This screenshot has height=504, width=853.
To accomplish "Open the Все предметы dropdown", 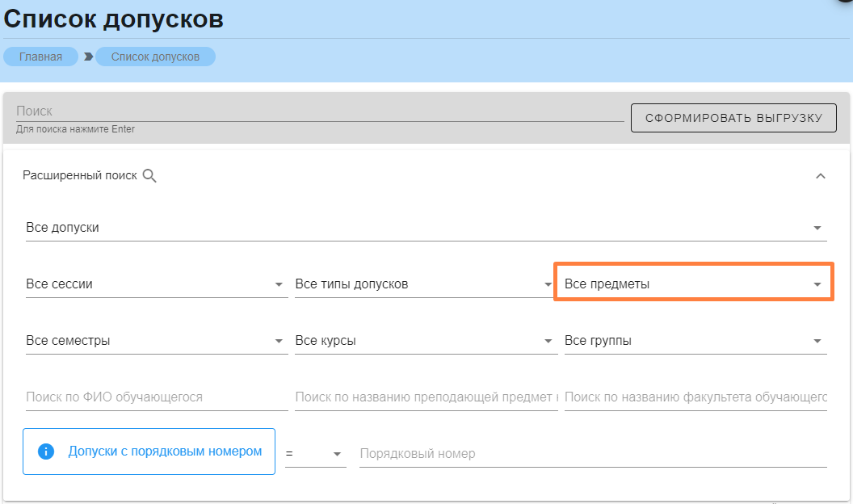I will click(x=694, y=284).
